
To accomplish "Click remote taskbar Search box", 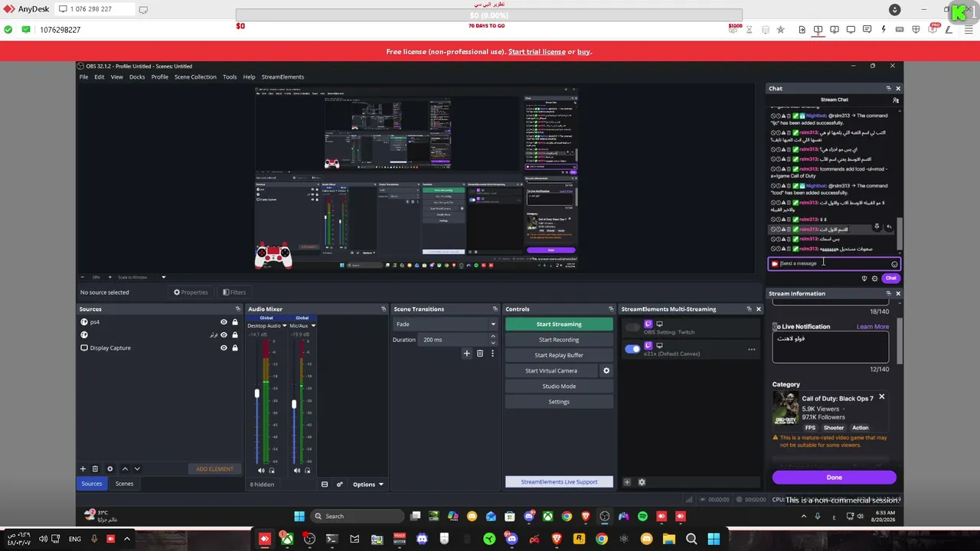I will tap(358, 517).
